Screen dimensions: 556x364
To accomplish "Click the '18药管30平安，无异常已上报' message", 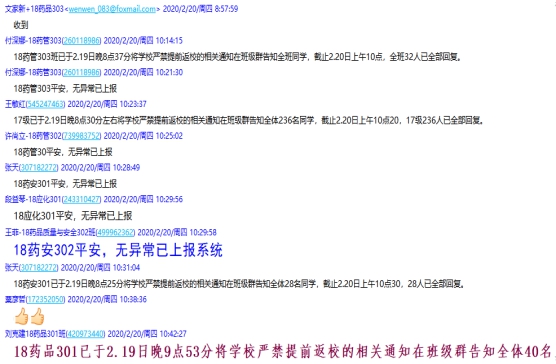I will click(63, 152).
